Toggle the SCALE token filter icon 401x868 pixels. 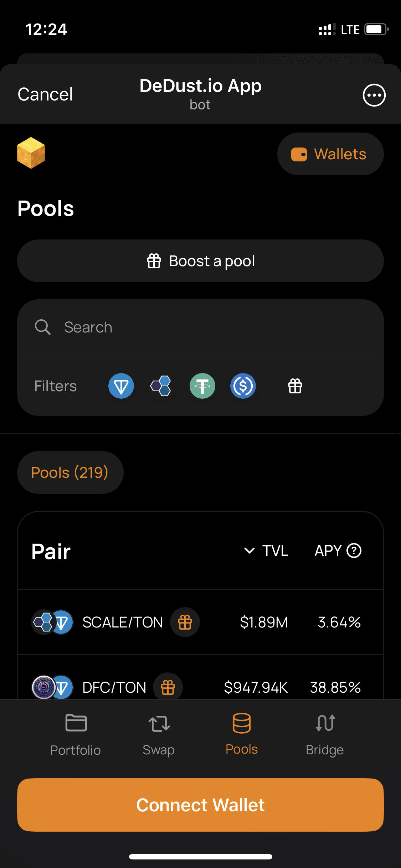(161, 386)
